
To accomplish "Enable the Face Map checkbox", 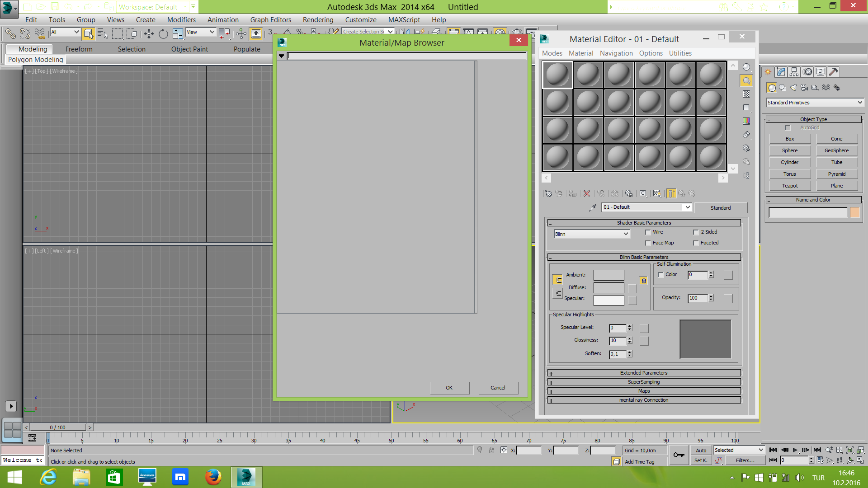I will 648,243.
